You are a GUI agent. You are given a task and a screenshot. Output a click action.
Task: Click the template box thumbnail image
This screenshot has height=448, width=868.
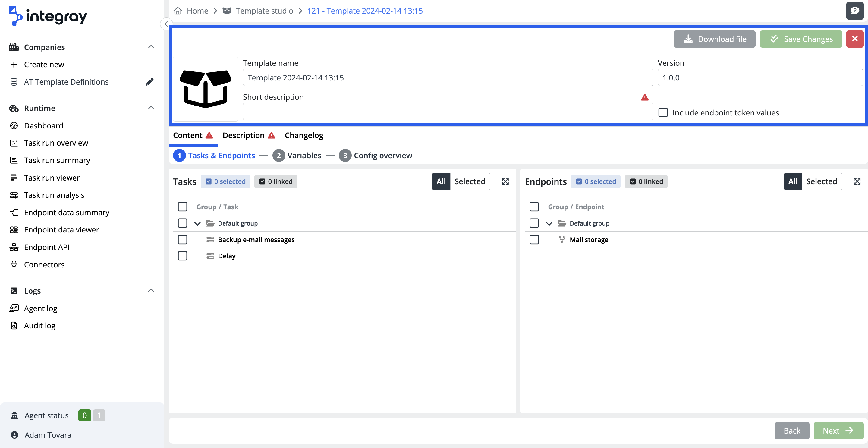pos(205,89)
